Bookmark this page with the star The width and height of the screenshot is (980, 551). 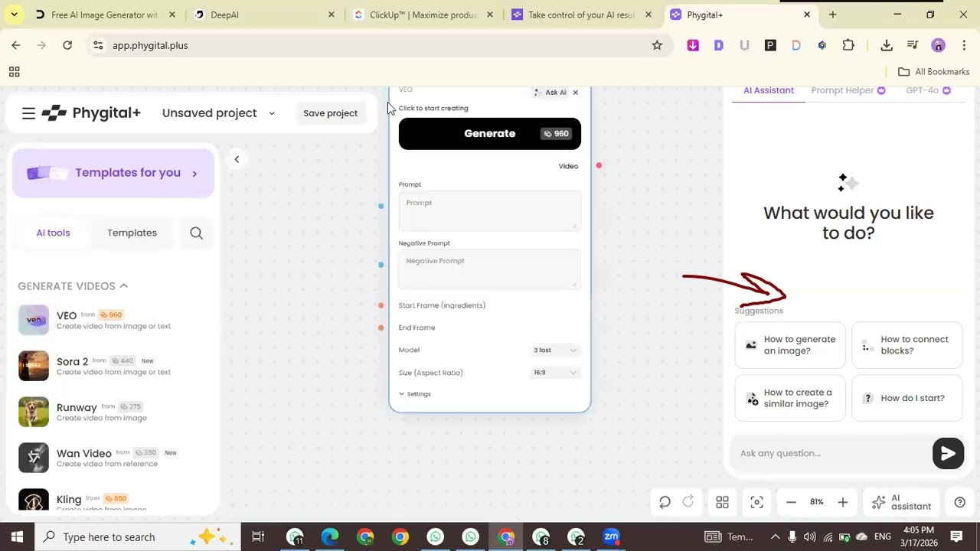tap(657, 45)
